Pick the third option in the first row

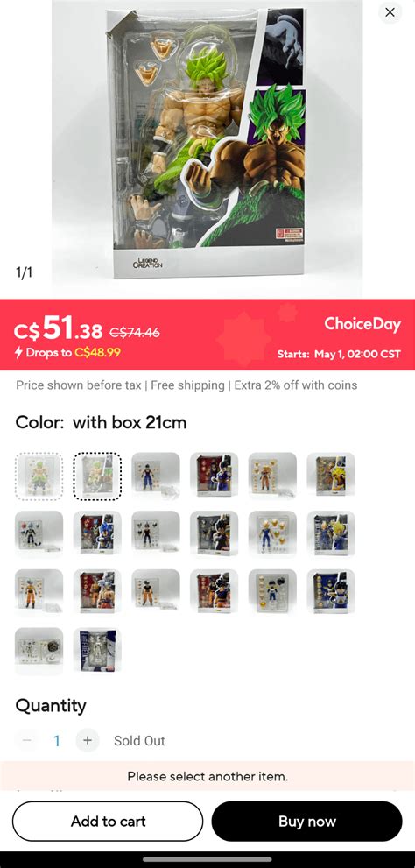pyautogui.click(x=156, y=475)
